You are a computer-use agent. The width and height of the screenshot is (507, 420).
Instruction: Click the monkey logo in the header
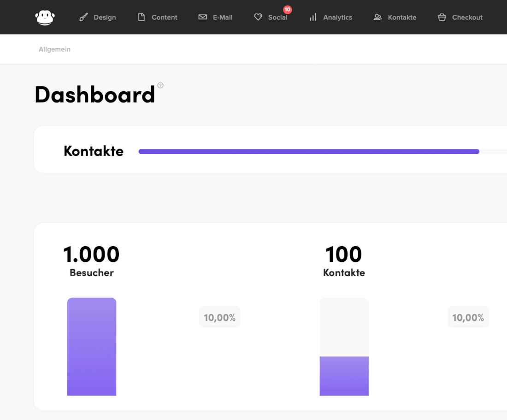45,18
